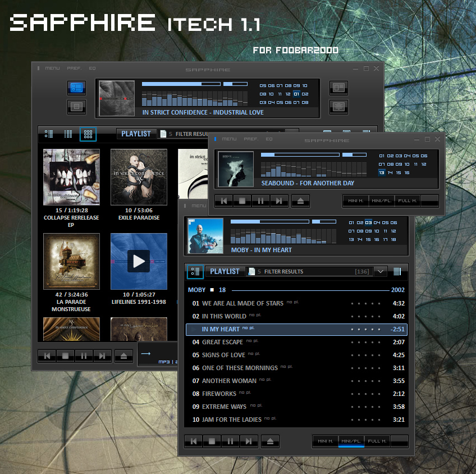This screenshot has height=474, width=476.
Task: Click the highlighted blue playlist layout icon in back window
Action: coord(76,88)
